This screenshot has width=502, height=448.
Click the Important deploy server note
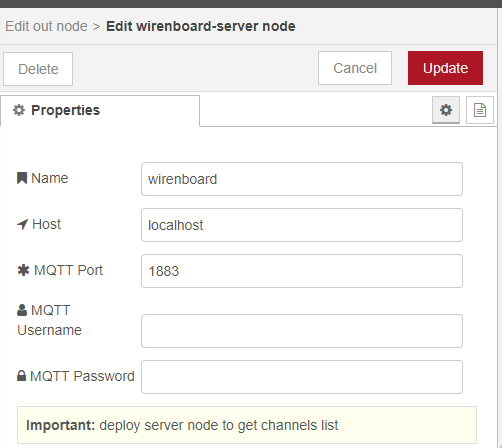pyautogui.click(x=247, y=425)
